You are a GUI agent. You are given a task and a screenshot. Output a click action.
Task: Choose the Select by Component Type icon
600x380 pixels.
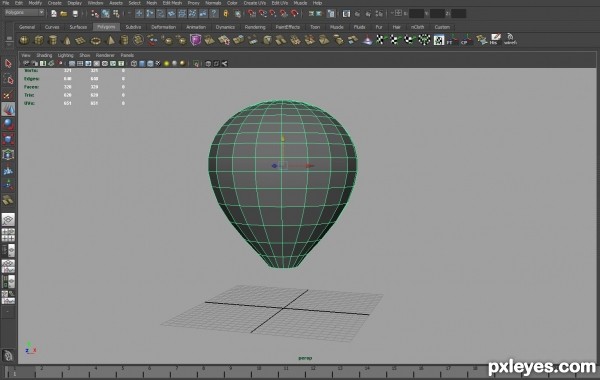(x=116, y=14)
